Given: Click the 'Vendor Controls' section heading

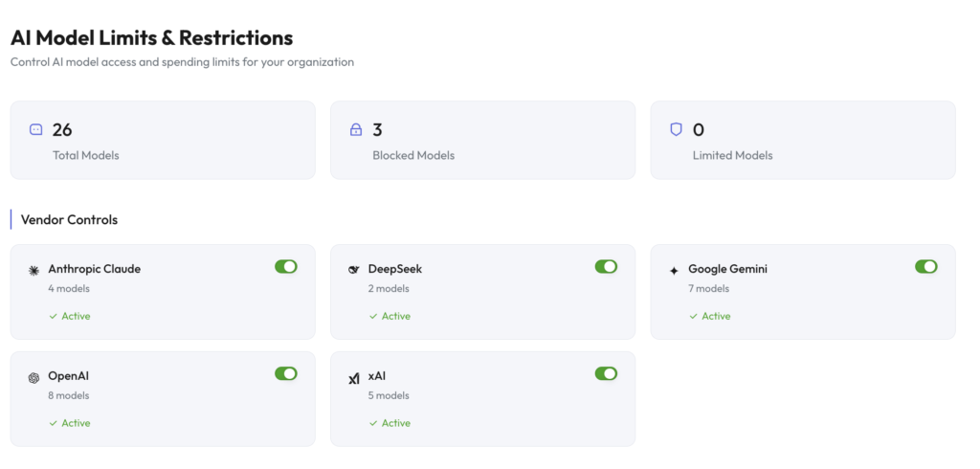Looking at the screenshot, I should tap(69, 220).
